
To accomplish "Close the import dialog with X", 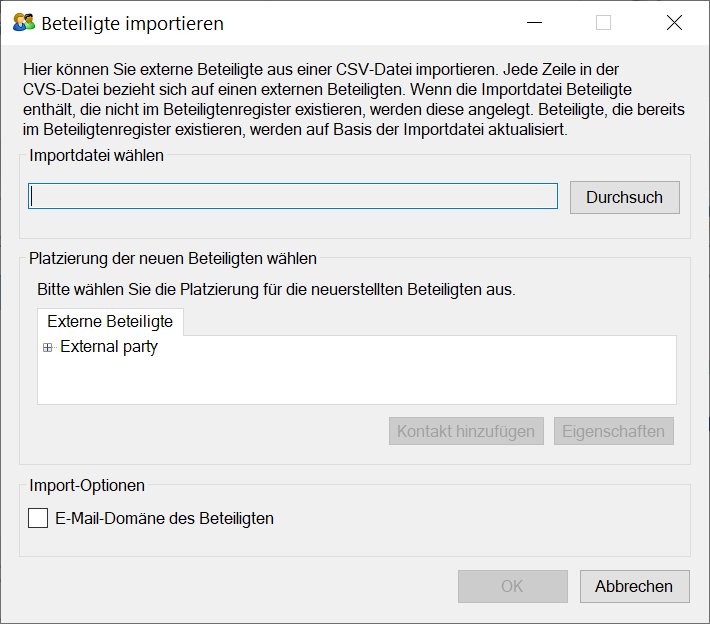I will point(673,23).
